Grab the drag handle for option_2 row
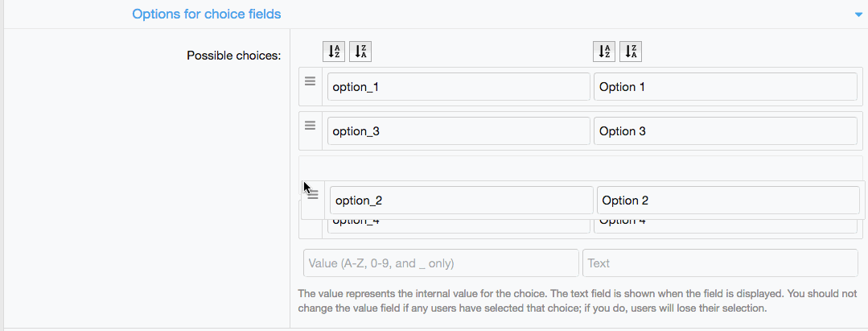The width and height of the screenshot is (868, 331). click(313, 196)
